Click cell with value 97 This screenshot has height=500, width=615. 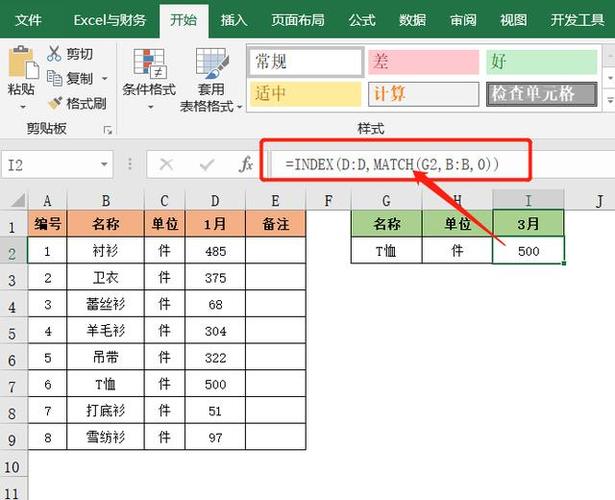215,437
